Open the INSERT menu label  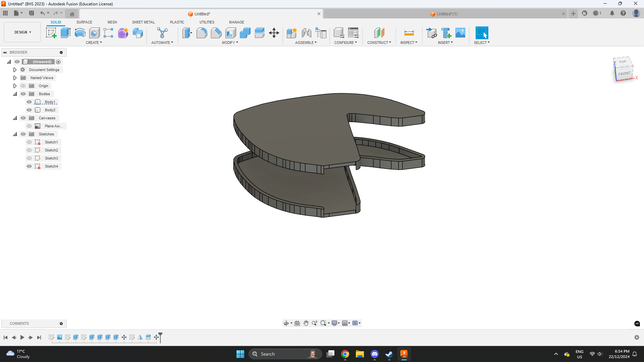pos(445,43)
